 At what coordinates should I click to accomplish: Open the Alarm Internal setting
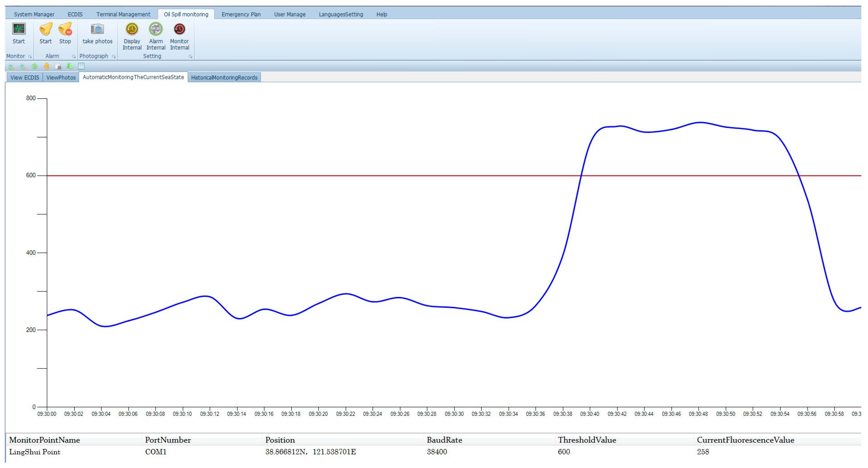click(156, 29)
